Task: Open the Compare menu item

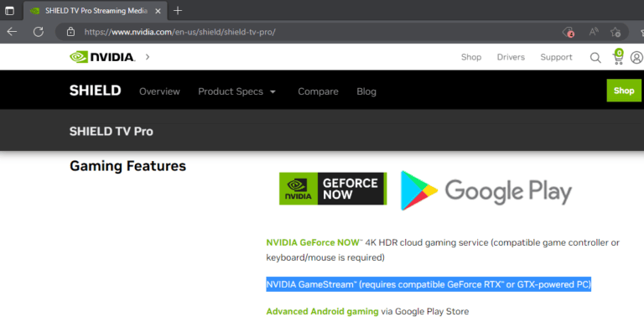Action: 318,91
